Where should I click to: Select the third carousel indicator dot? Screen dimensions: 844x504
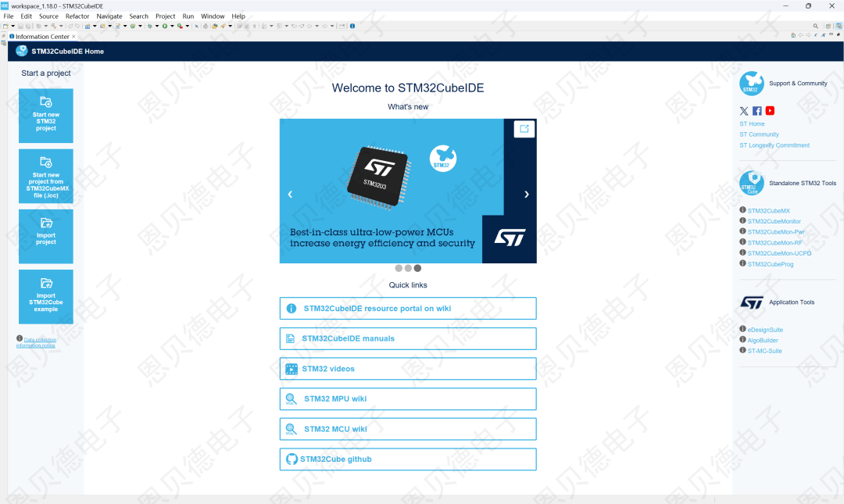(417, 268)
